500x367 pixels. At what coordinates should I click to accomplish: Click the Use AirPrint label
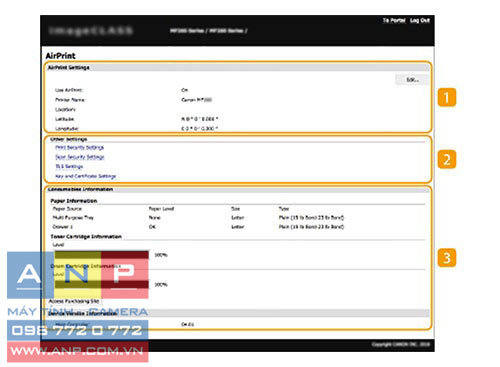click(69, 90)
